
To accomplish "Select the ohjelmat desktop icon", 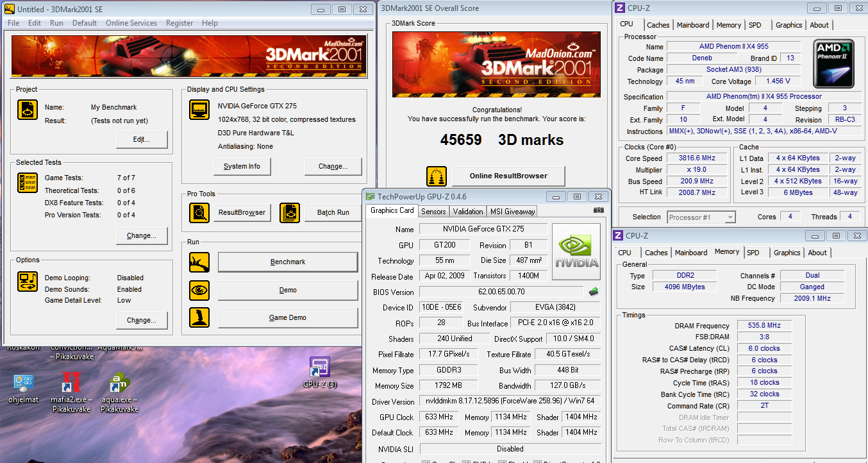I will point(24,388).
